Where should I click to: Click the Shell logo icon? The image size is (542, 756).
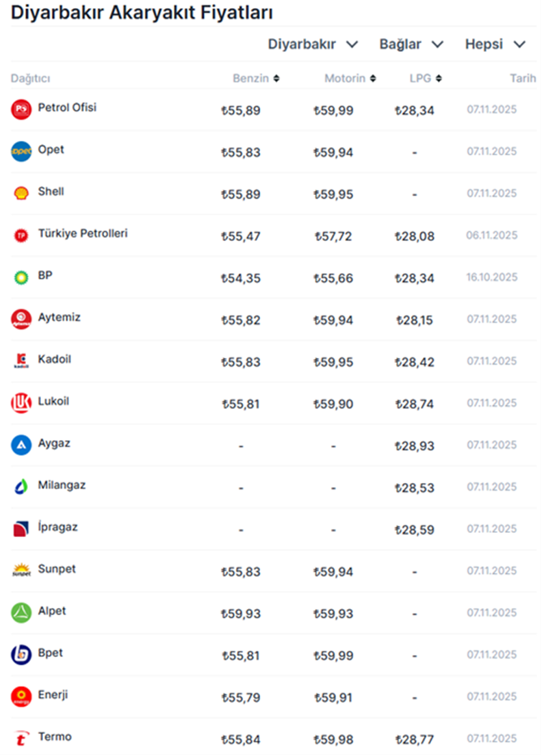coord(21,193)
